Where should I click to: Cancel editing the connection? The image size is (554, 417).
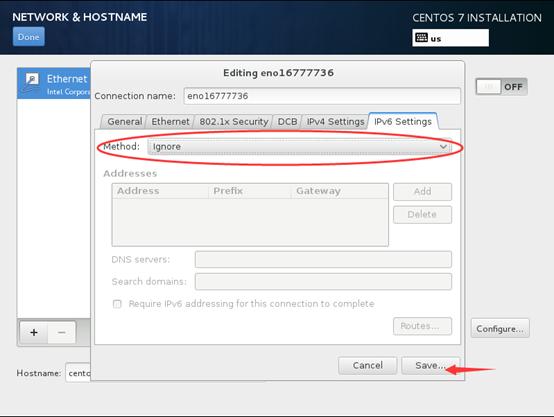(x=367, y=365)
